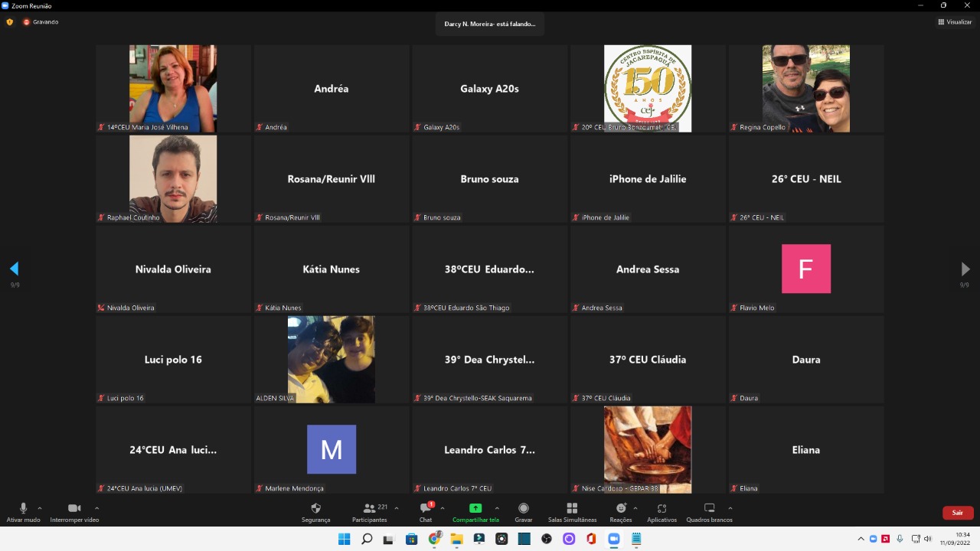This screenshot has width=980, height=551.
Task: Go to previous gallery page with blue arrow
Action: coord(14,269)
